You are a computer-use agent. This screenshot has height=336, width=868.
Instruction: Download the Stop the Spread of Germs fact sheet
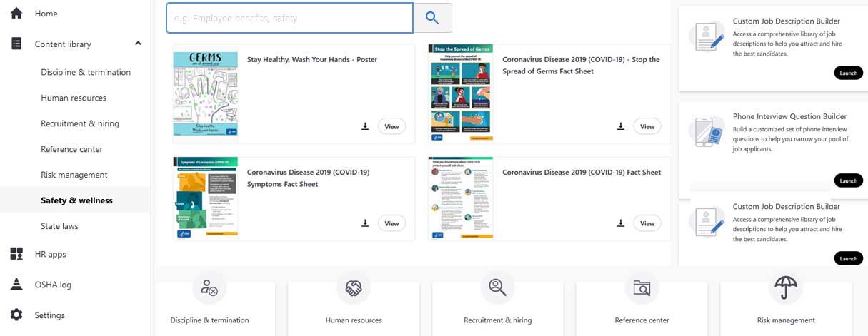[621, 126]
